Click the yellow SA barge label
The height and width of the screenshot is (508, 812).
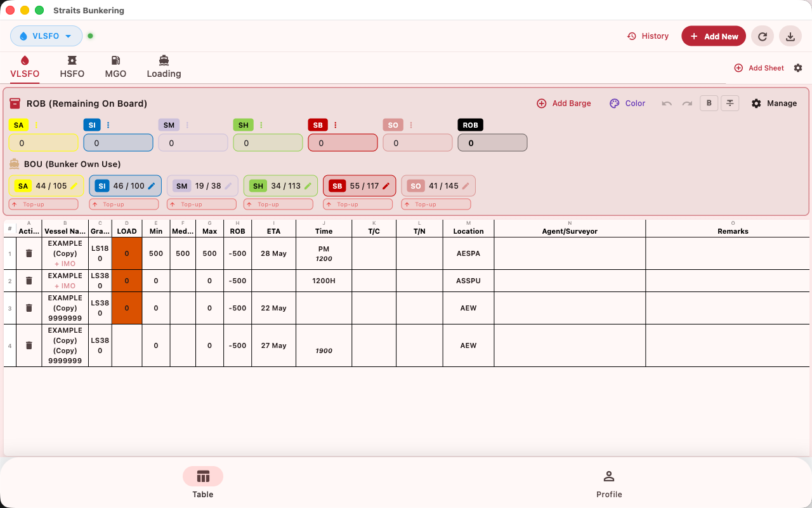(18, 125)
